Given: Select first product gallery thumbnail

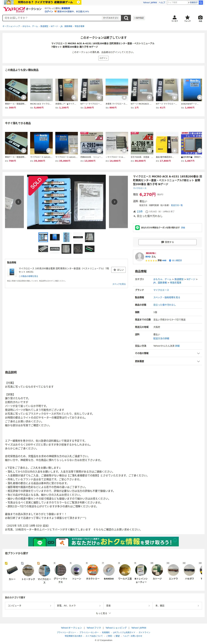Looking at the screenshot, I should tap(43, 237).
